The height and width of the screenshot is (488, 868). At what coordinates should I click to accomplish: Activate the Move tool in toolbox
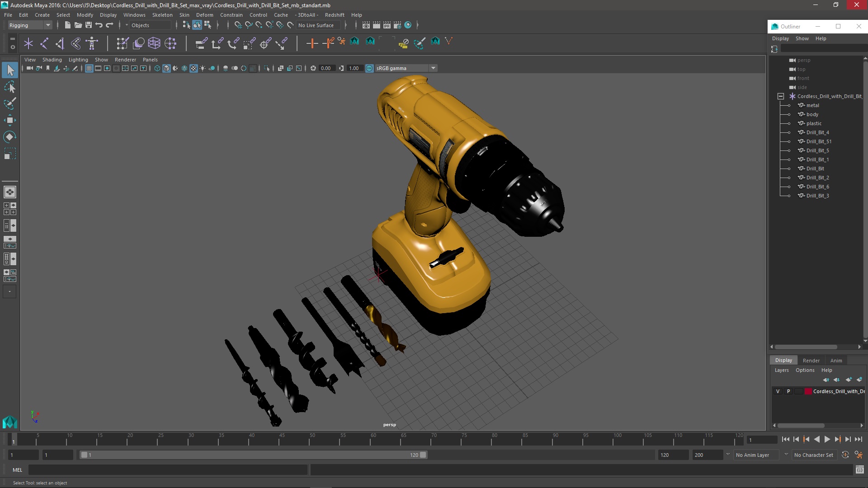click(10, 120)
